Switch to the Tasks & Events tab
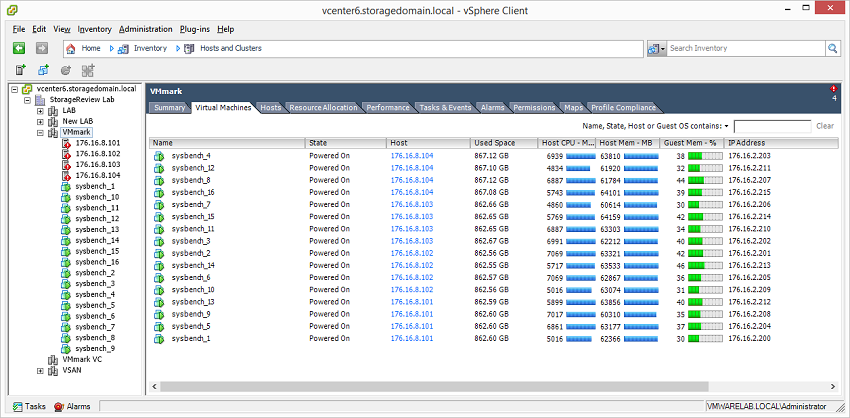The image size is (850, 418). click(x=445, y=107)
